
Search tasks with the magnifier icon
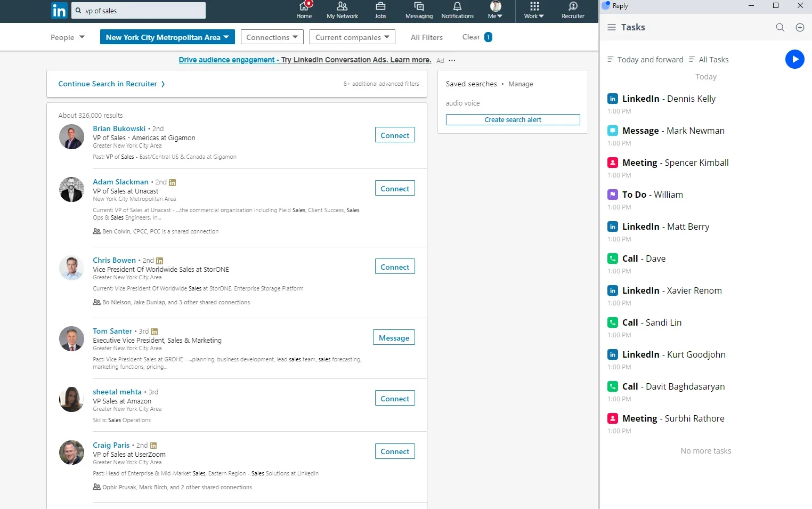pyautogui.click(x=780, y=27)
